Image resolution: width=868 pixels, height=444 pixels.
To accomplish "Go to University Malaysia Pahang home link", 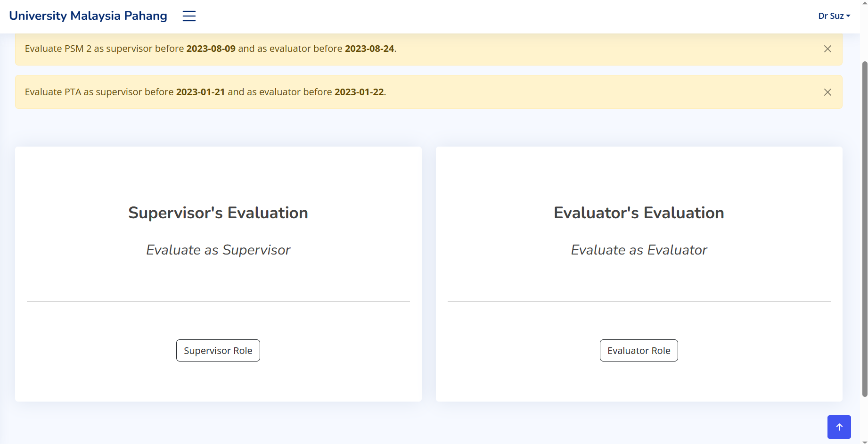I will pyautogui.click(x=88, y=16).
